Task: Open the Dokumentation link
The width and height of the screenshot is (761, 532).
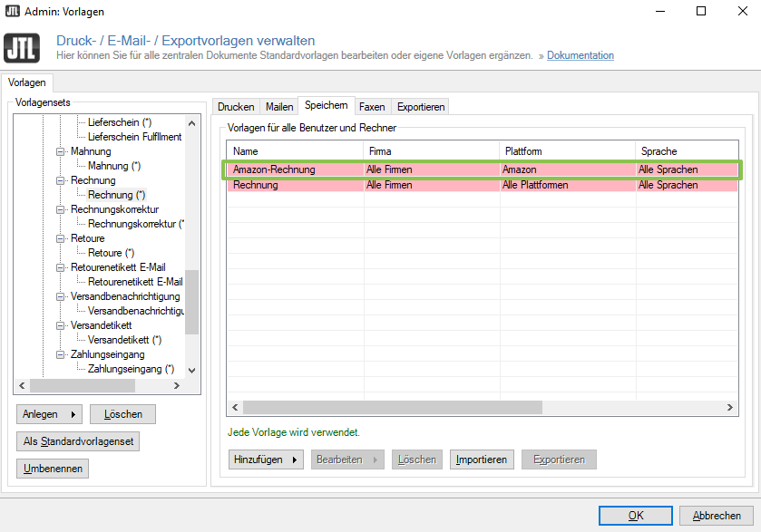Action: pyautogui.click(x=580, y=55)
